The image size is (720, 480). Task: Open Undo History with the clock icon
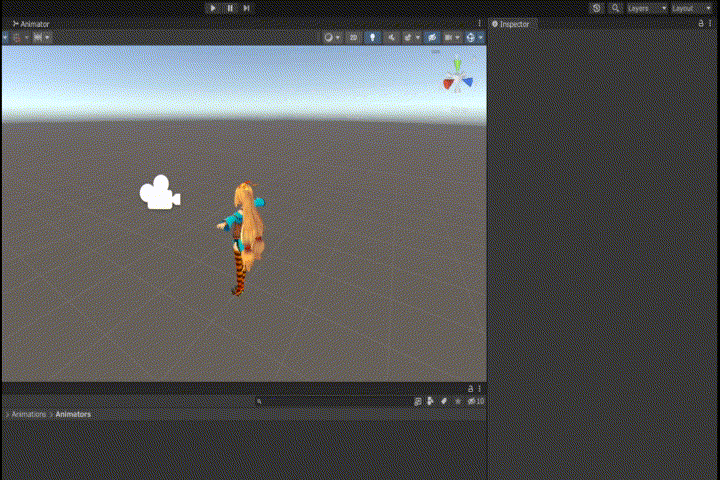[x=596, y=8]
